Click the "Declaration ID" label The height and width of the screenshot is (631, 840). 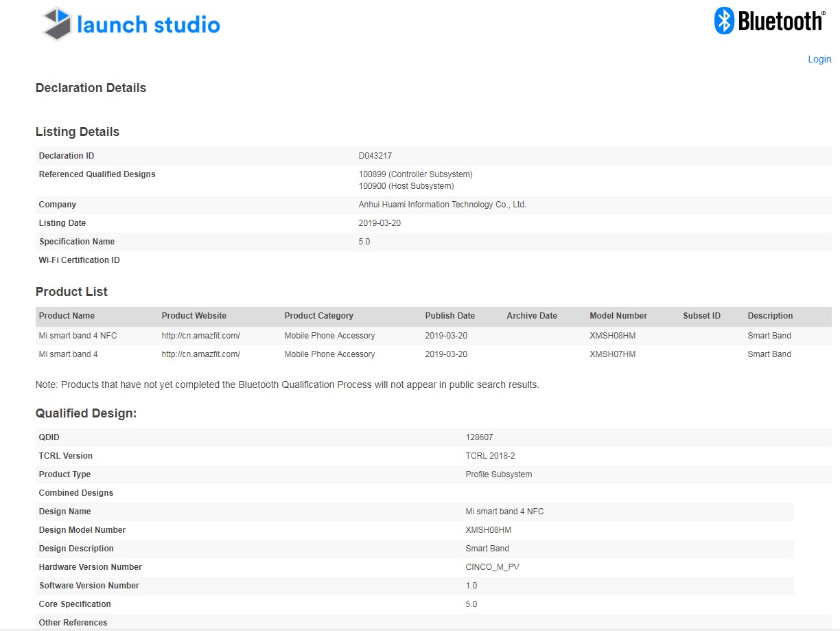coord(67,156)
